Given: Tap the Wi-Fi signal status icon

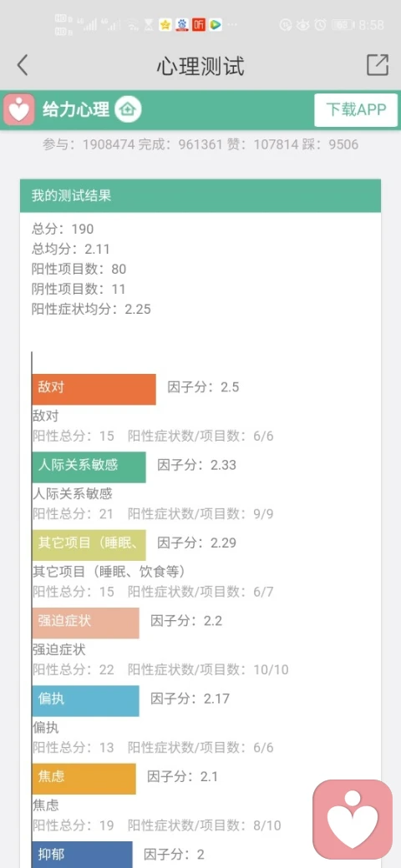Looking at the screenshot, I should point(132,25).
